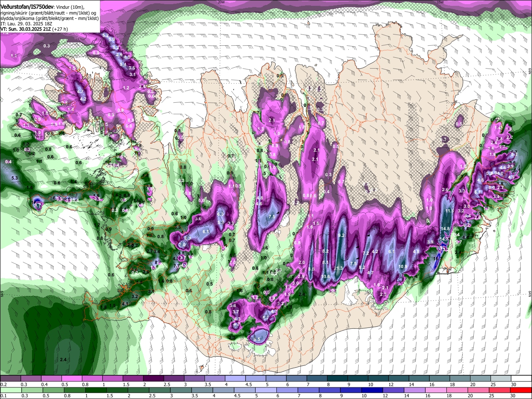532x399 pixels.
Task: Click the '20W' longitude label
Action: pyautogui.click(x=222, y=2)
